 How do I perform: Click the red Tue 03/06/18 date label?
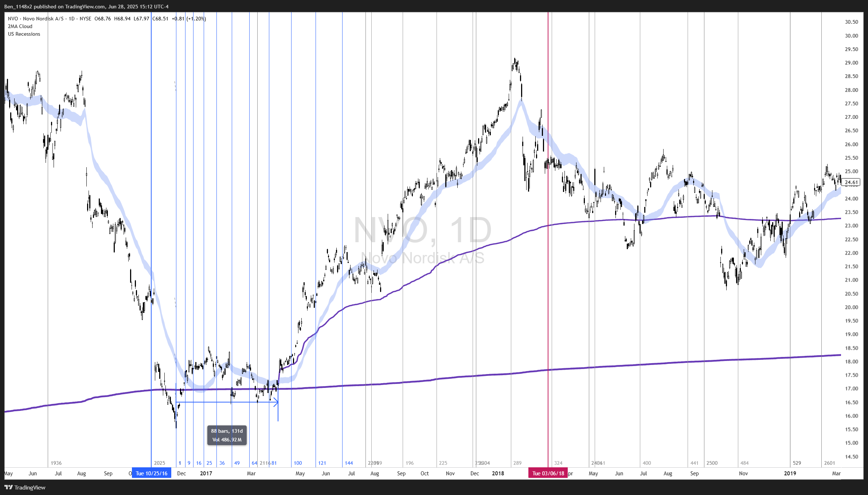coord(548,473)
